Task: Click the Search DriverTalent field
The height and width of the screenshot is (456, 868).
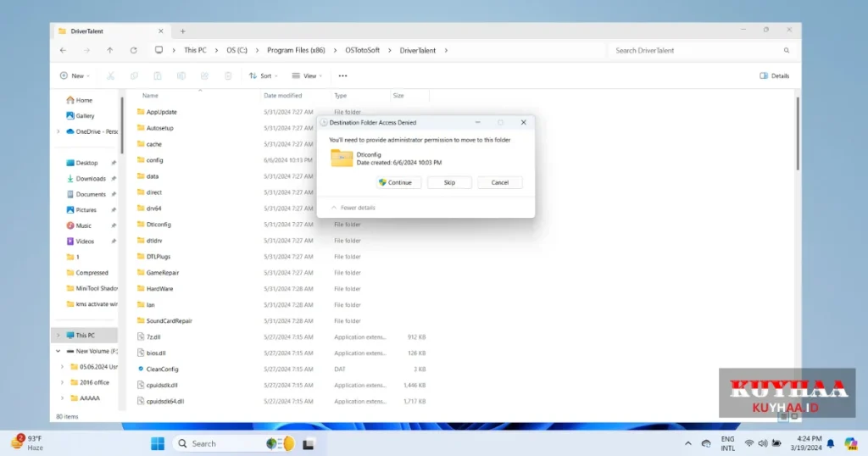Action: pyautogui.click(x=695, y=50)
